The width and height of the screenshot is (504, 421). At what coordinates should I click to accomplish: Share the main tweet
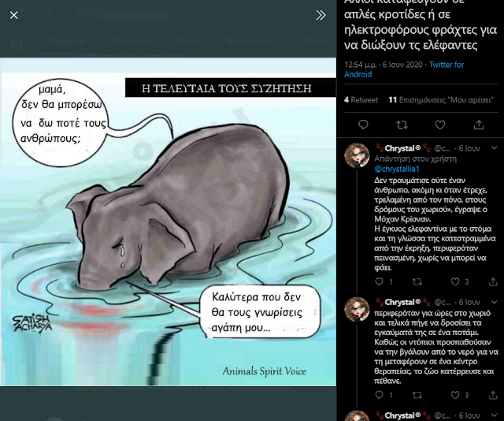479,125
